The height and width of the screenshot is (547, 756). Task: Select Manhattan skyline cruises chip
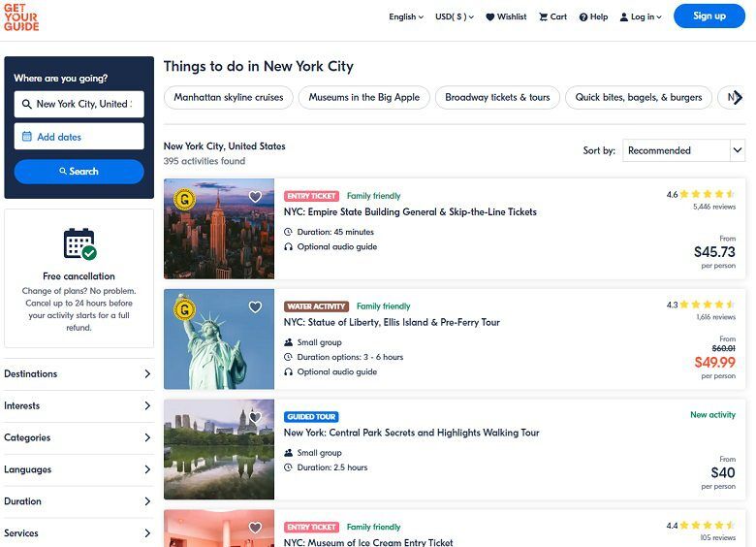(x=229, y=97)
